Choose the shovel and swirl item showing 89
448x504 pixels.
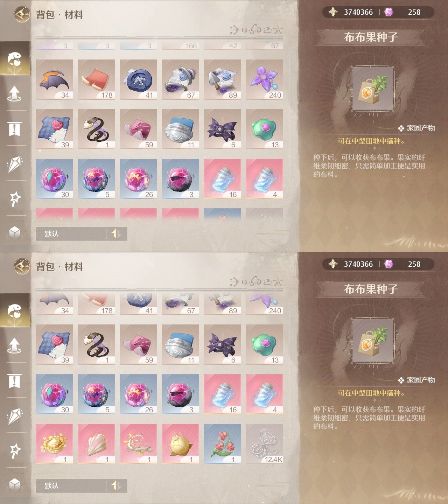click(x=222, y=79)
